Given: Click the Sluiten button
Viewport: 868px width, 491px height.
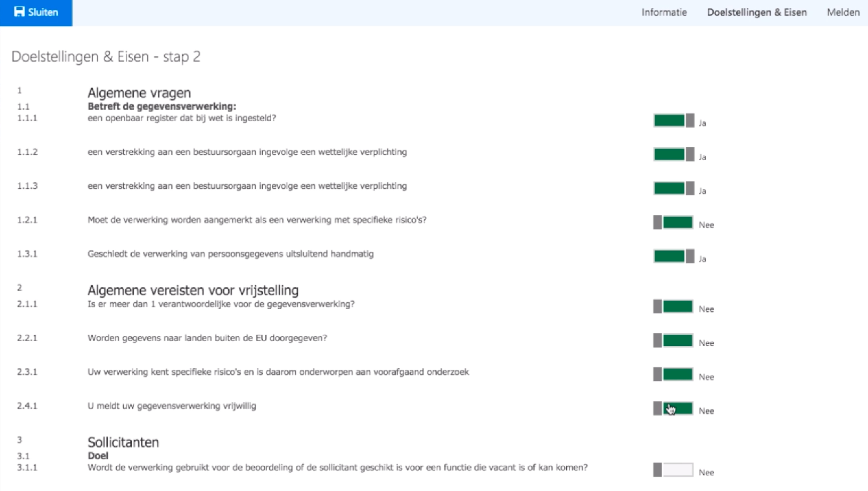Looking at the screenshot, I should pos(36,13).
